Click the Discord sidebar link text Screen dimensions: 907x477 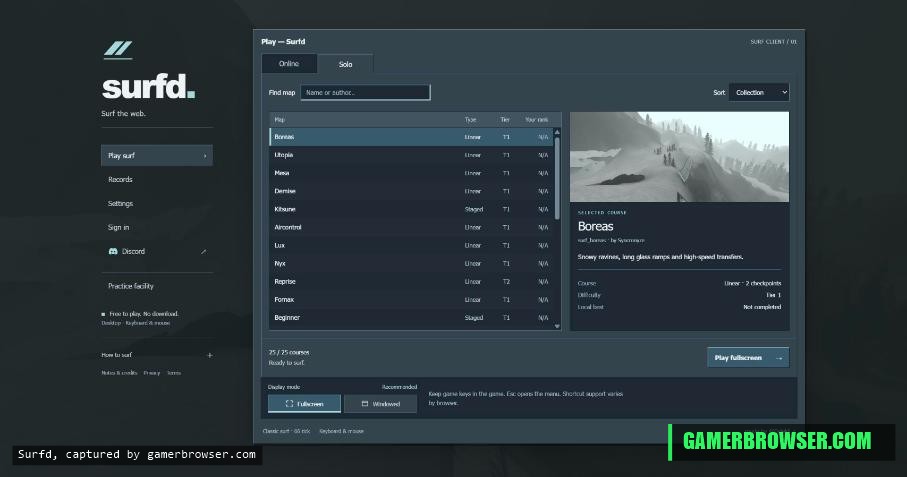134,252
